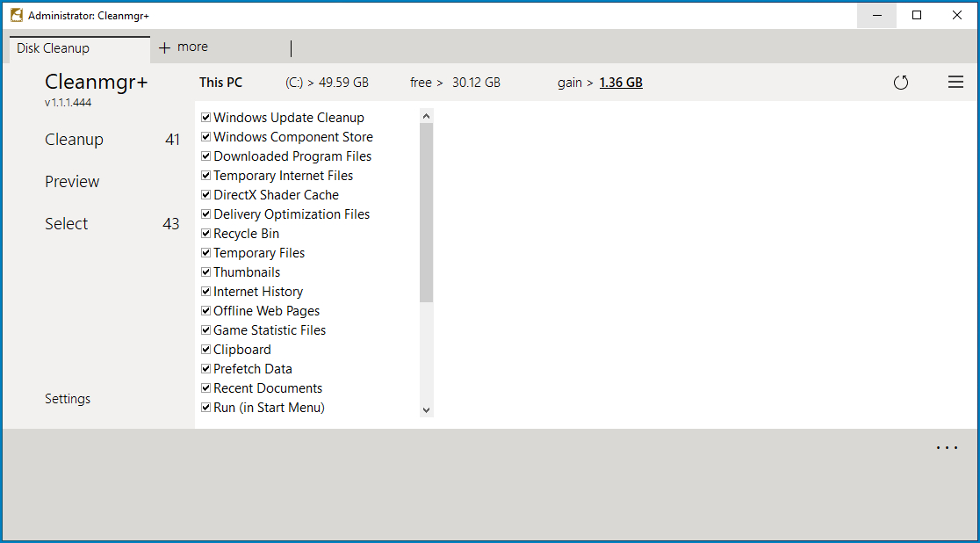Toggle Prefetch Data checkbox
This screenshot has width=980, height=543.
click(205, 370)
